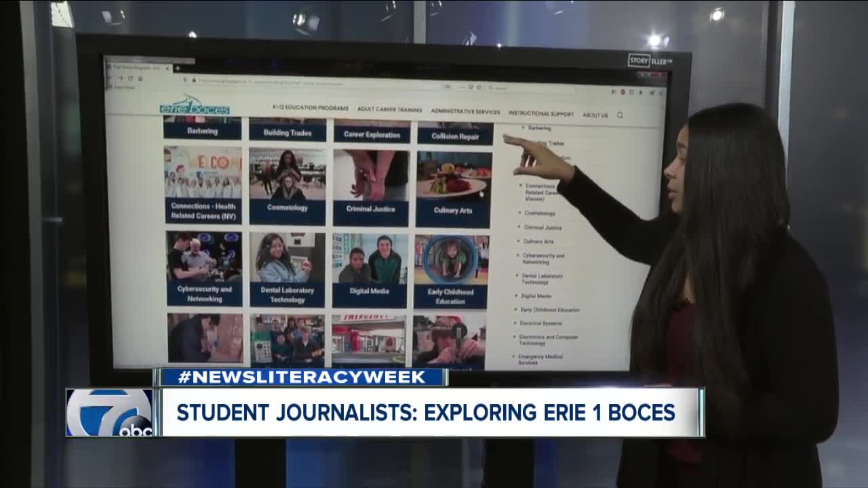Expand the Culinary Arts sidebar arrow

(518, 241)
